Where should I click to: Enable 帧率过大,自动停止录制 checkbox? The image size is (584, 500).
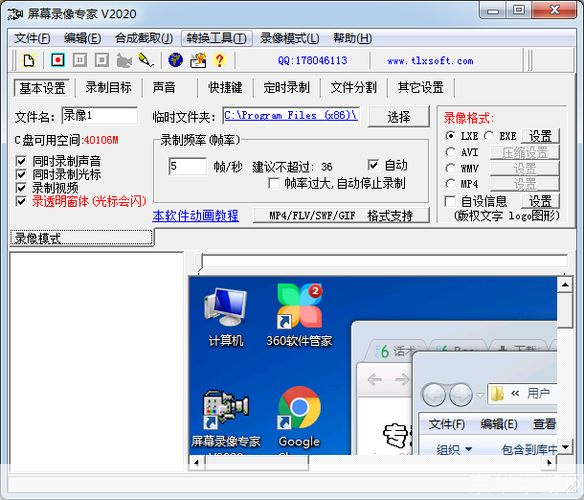274,183
